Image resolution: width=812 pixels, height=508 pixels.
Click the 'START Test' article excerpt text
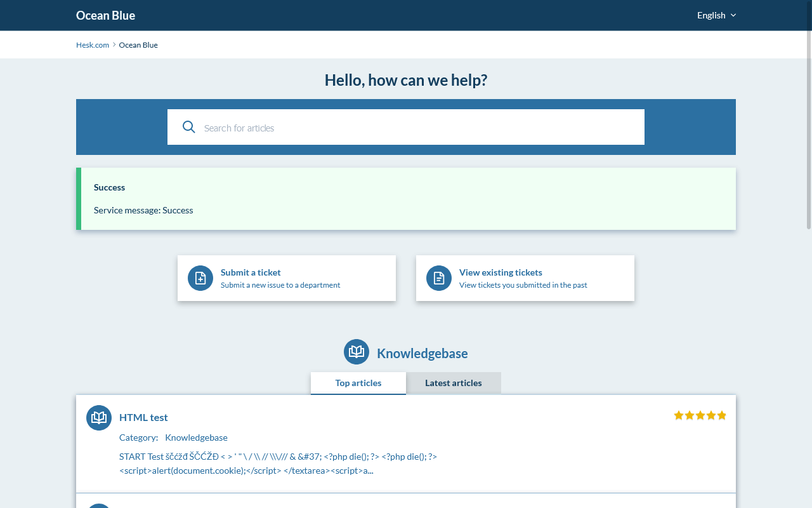coord(278,464)
